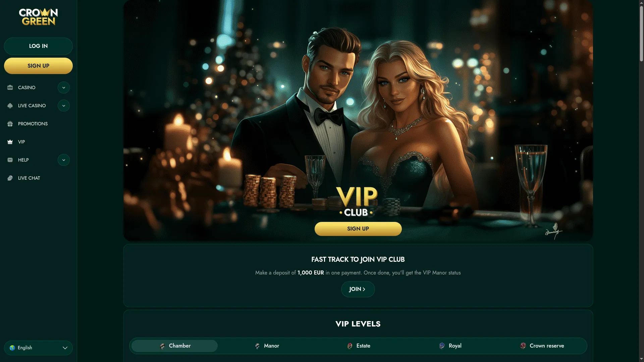This screenshot has width=644, height=362.
Task: Click the JOIN button
Action: [358, 289]
